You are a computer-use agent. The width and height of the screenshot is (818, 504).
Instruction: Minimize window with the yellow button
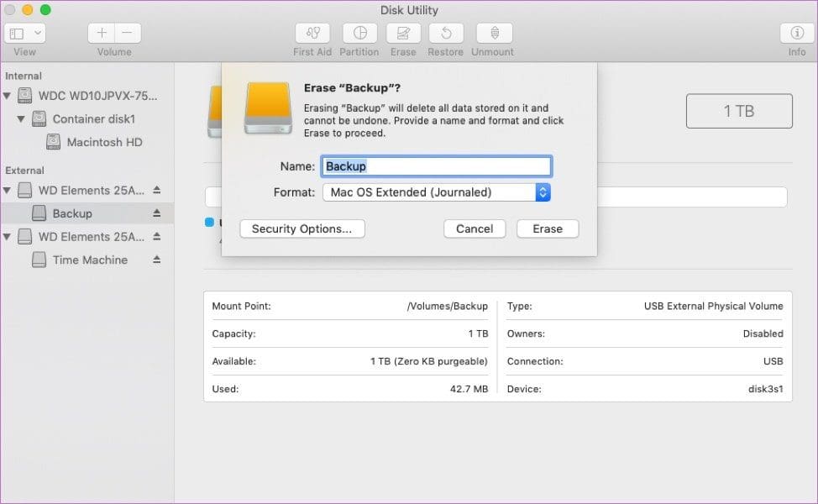coord(28,9)
